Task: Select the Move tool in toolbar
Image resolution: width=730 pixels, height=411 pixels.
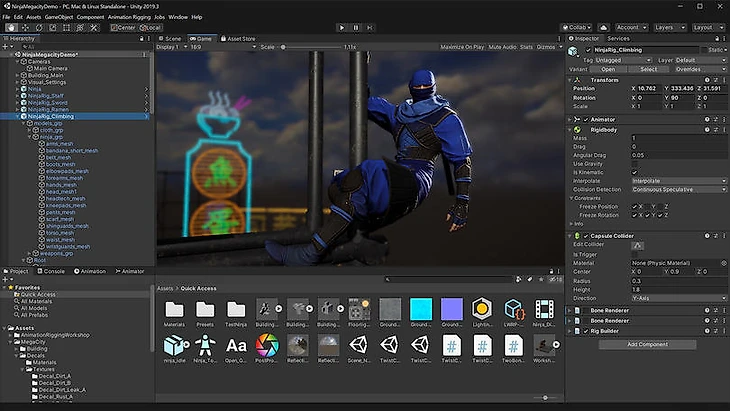Action: click(x=24, y=27)
